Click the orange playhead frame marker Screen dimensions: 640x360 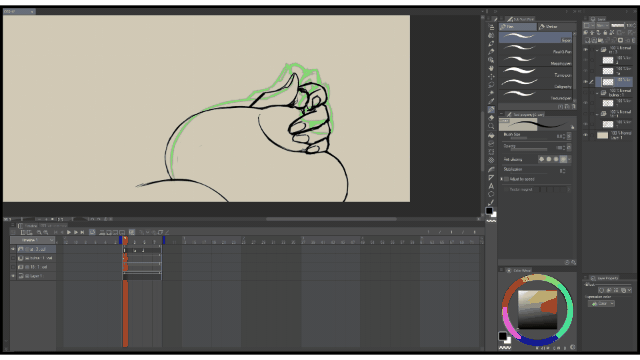pos(125,240)
